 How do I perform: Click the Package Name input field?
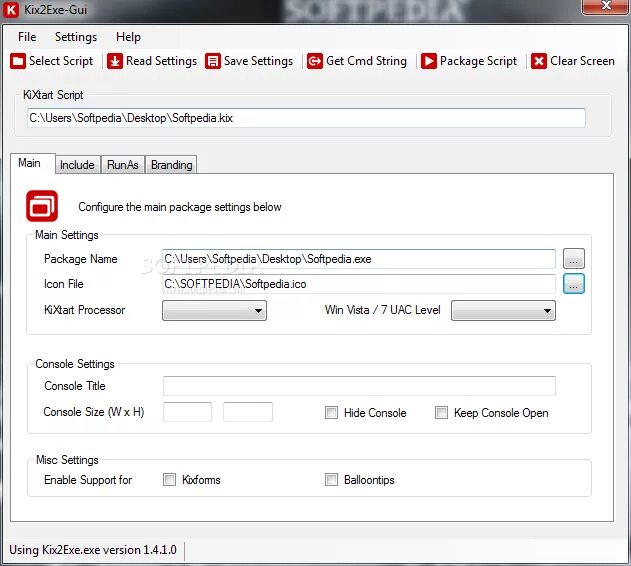(359, 259)
